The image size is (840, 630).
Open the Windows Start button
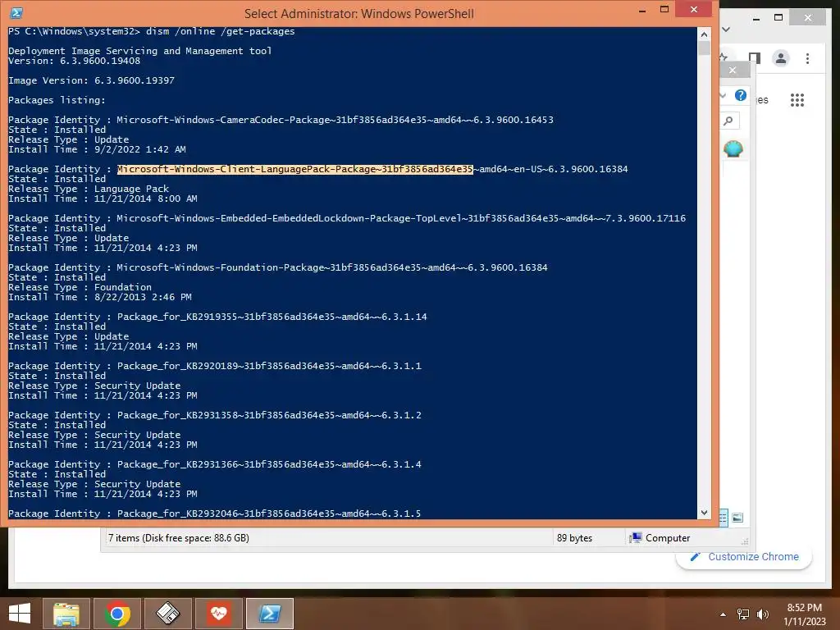point(20,614)
